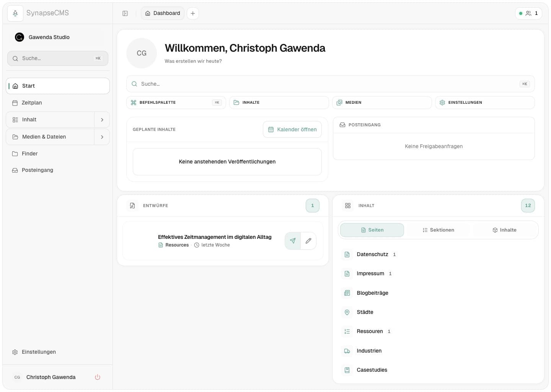
Task: Open the Zeitplan calendar icon
Action: point(15,103)
